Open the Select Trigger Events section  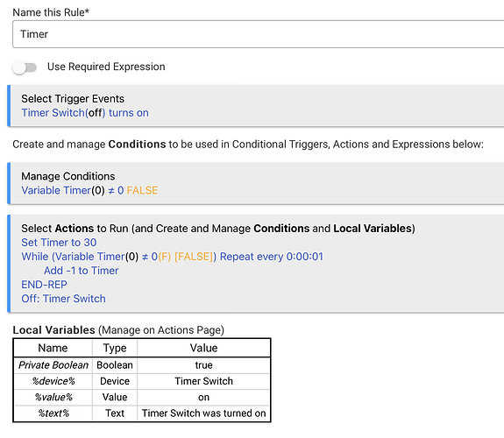[x=73, y=99]
